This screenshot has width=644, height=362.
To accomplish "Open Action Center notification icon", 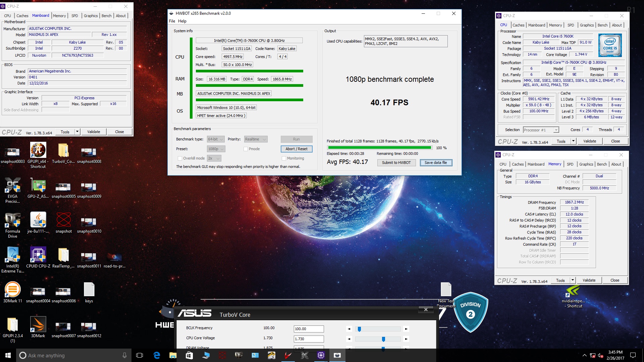I will pos(633,355).
